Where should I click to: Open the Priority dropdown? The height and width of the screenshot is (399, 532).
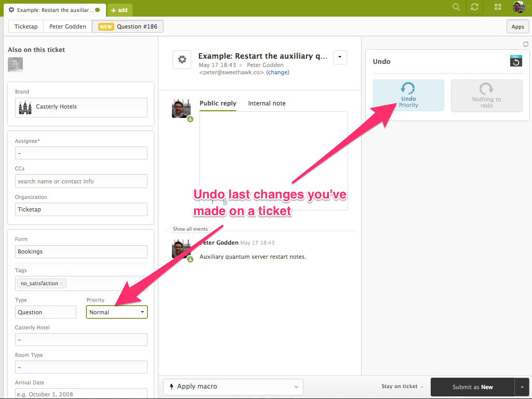tap(116, 312)
